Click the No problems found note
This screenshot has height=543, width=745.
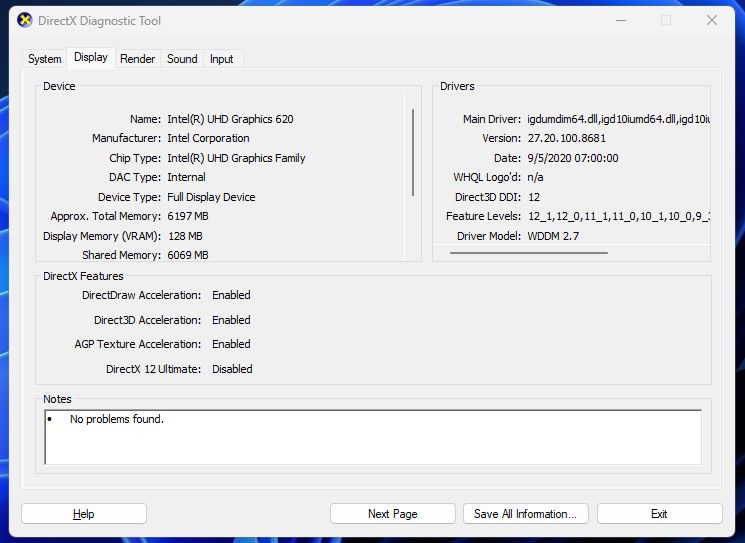click(x=116, y=419)
